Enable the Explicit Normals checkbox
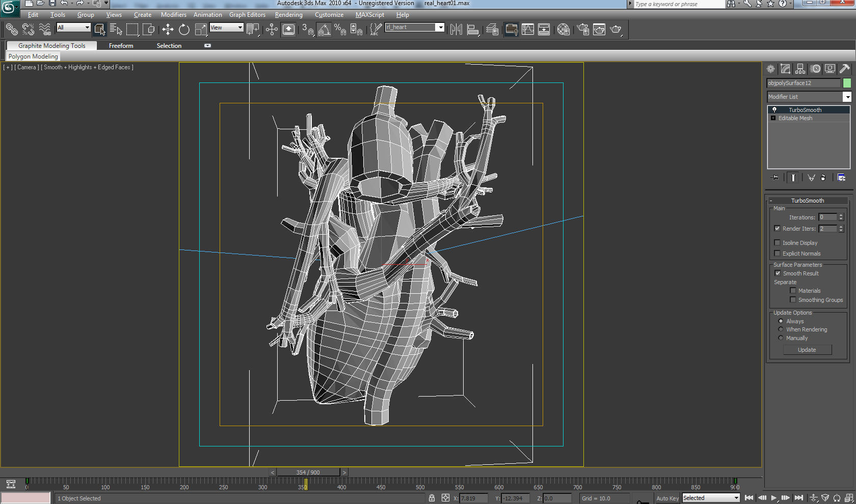The width and height of the screenshot is (856, 504). [x=777, y=254]
